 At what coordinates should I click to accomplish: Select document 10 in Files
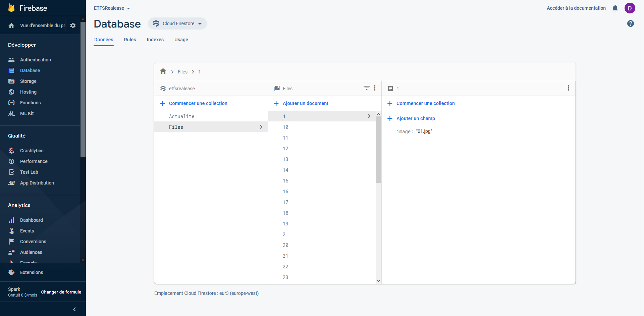click(x=322, y=127)
